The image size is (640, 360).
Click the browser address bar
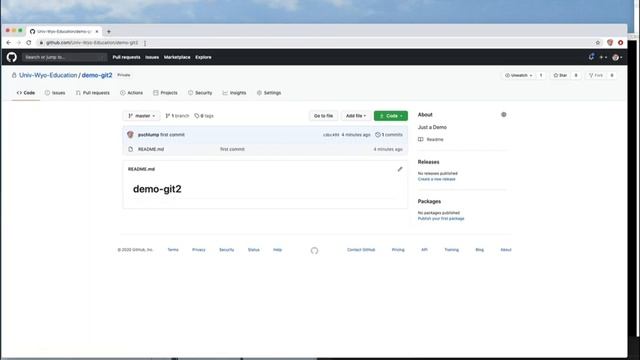click(314, 42)
